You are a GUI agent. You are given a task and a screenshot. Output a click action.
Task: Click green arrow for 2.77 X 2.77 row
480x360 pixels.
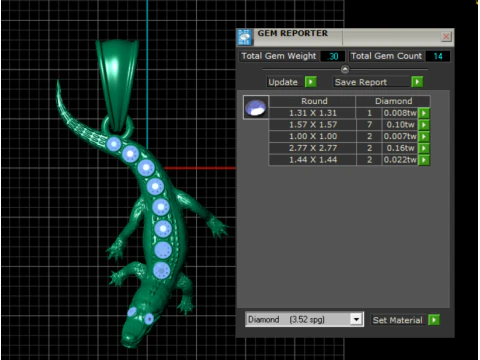(424, 148)
